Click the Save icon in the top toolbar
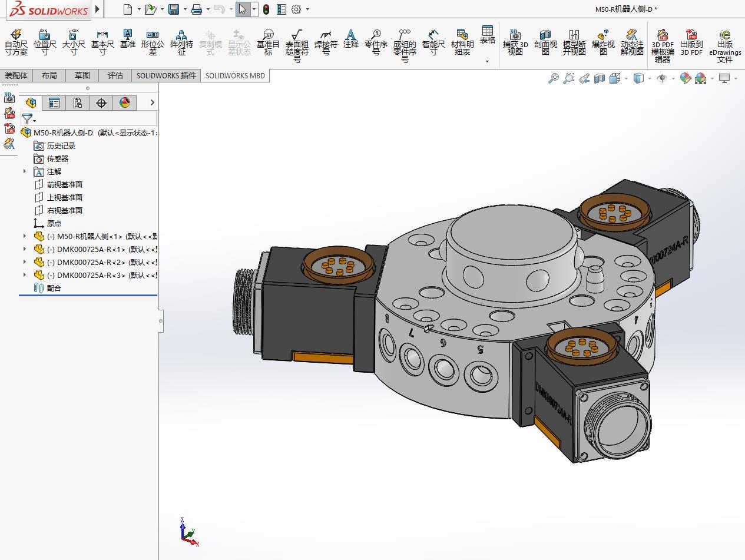 coord(174,9)
